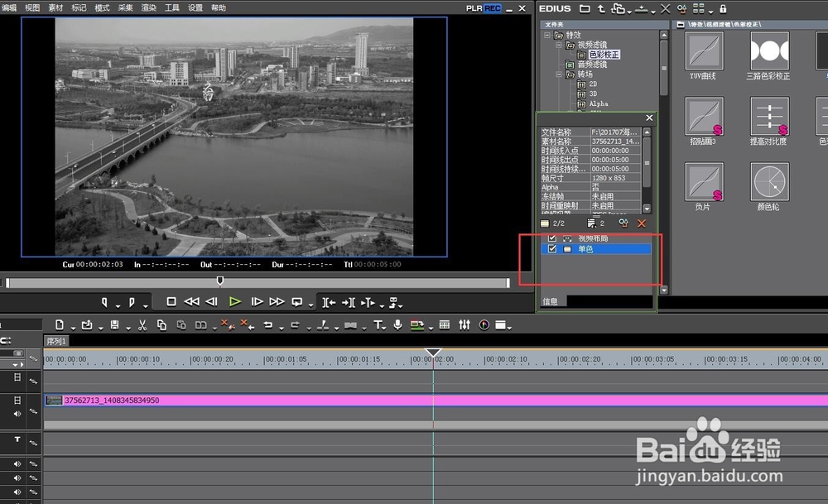Select the 单色 effect row
The image size is (828, 504).
595,248
